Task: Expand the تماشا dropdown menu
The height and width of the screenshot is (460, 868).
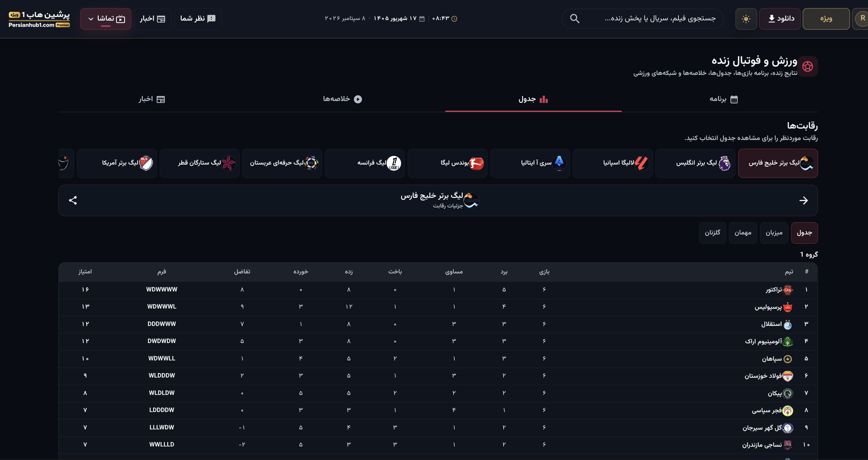Action: (x=106, y=19)
